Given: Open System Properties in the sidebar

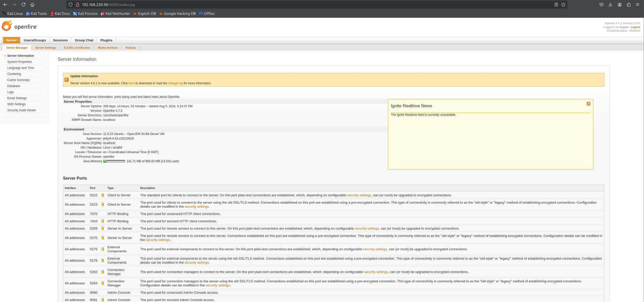Looking at the screenshot, I should click(20, 62).
